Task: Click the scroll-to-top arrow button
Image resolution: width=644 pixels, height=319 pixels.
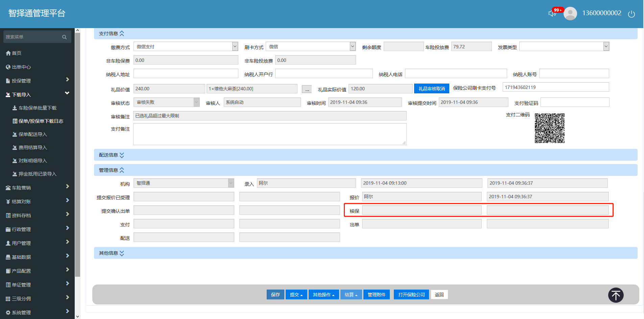Action: (616, 295)
